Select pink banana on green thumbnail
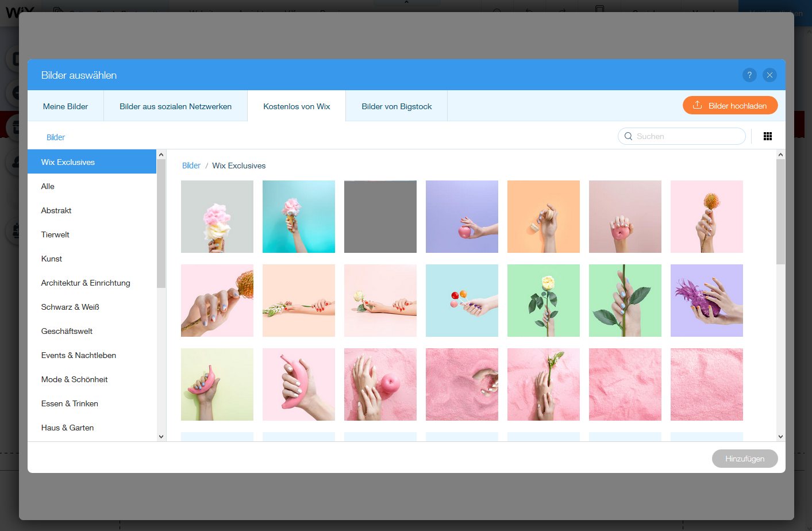The height and width of the screenshot is (531, 812). pos(217,384)
